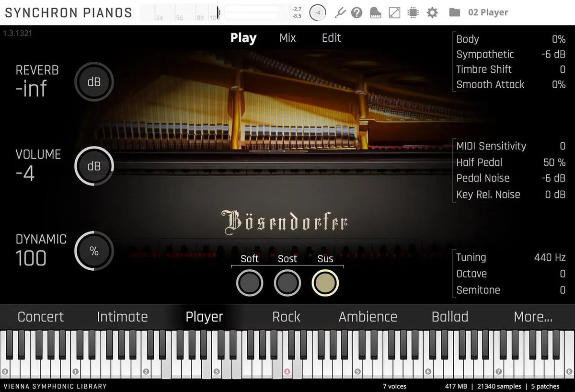Image resolution: width=575 pixels, height=392 pixels.
Task: Select the tuning fork icon in toolbar
Action: pos(340,12)
